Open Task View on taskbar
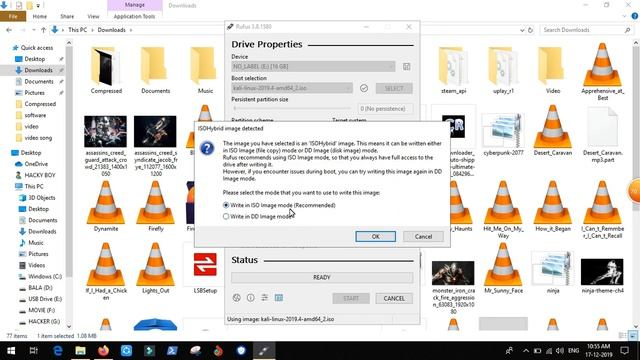640x360 pixels. tap(34, 351)
